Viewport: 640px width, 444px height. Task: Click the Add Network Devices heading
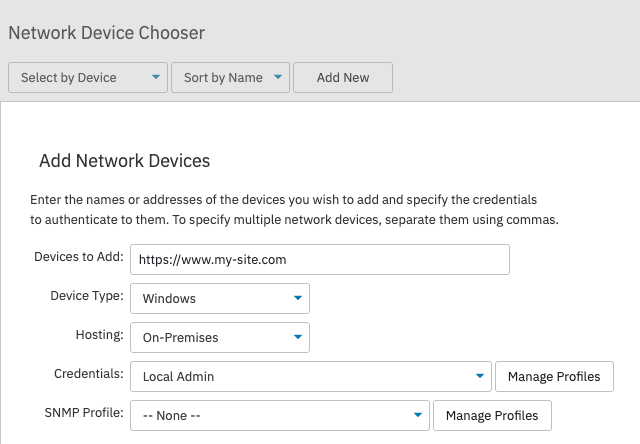[x=124, y=161]
